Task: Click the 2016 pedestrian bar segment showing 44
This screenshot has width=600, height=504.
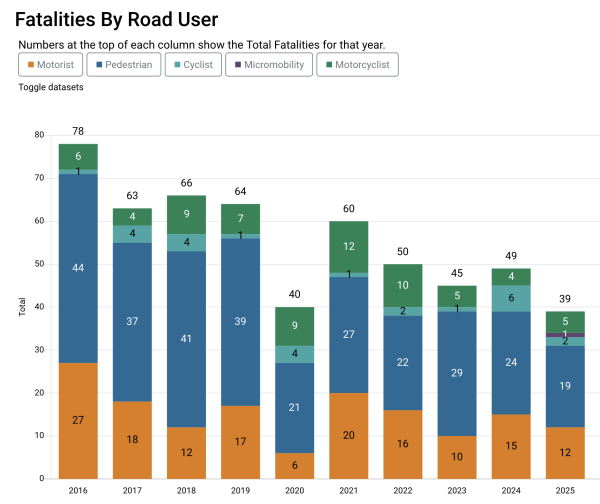Action: point(78,268)
